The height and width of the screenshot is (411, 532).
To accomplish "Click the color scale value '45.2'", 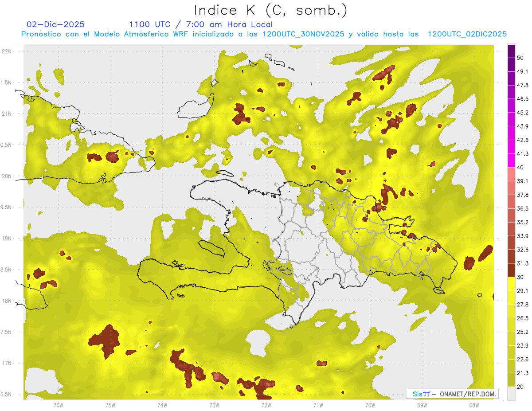I will coord(523,113).
